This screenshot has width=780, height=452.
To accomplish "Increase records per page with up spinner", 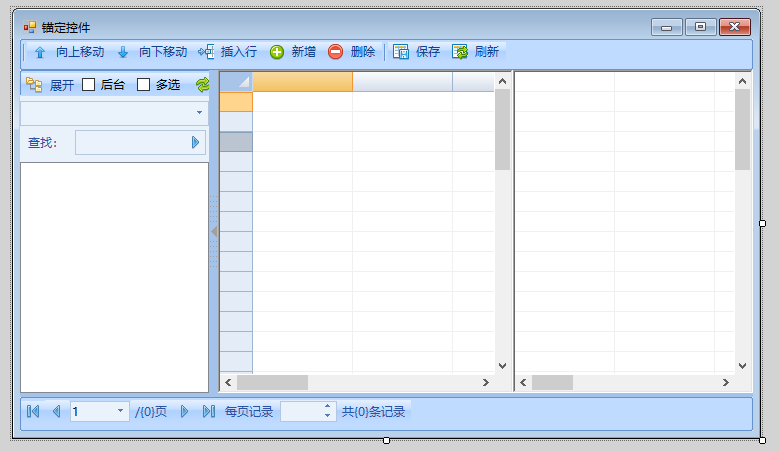I will [x=327, y=407].
